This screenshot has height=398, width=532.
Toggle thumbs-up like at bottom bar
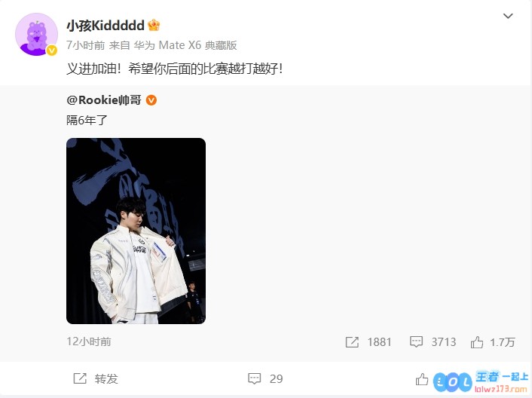[x=422, y=379]
